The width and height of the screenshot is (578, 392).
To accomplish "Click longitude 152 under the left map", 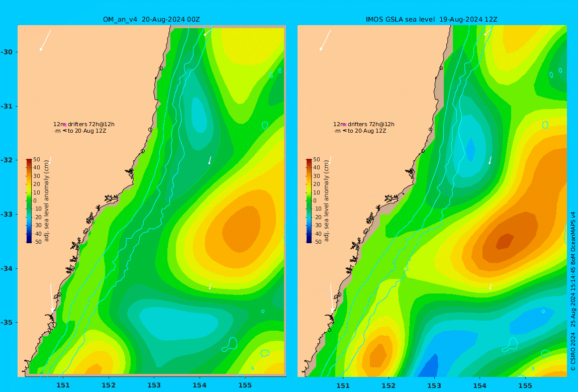I will [x=109, y=385].
